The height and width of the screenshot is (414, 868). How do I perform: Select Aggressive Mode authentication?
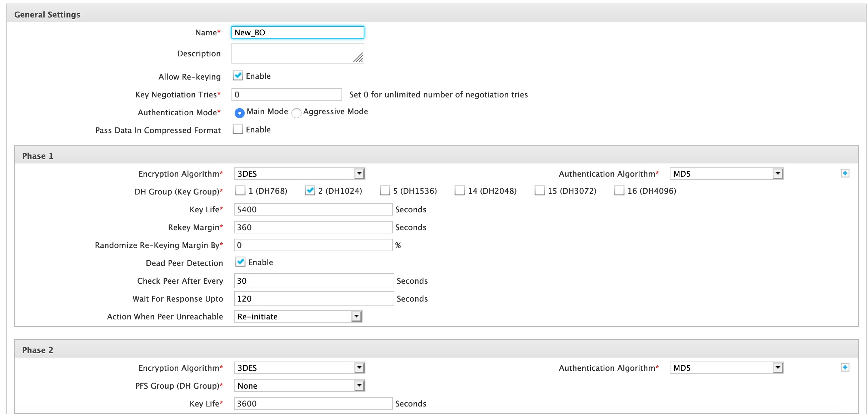point(296,113)
